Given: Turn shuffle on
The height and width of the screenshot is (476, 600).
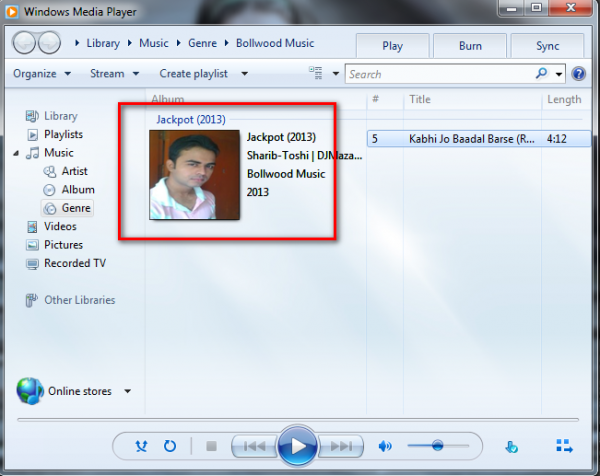Looking at the screenshot, I should 141,446.
